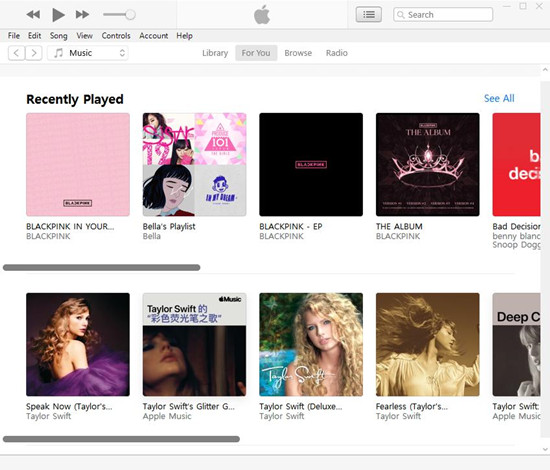This screenshot has height=470, width=550.
Task: Click See All for Recently Played
Action: click(499, 99)
